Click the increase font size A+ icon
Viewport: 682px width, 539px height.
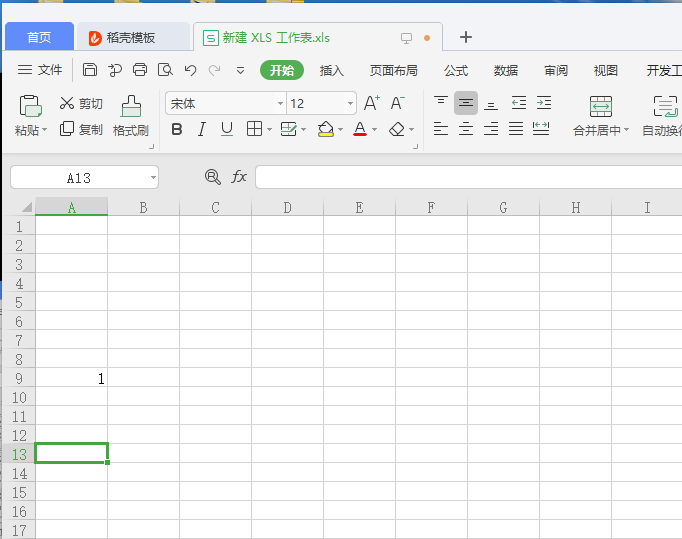(x=371, y=103)
